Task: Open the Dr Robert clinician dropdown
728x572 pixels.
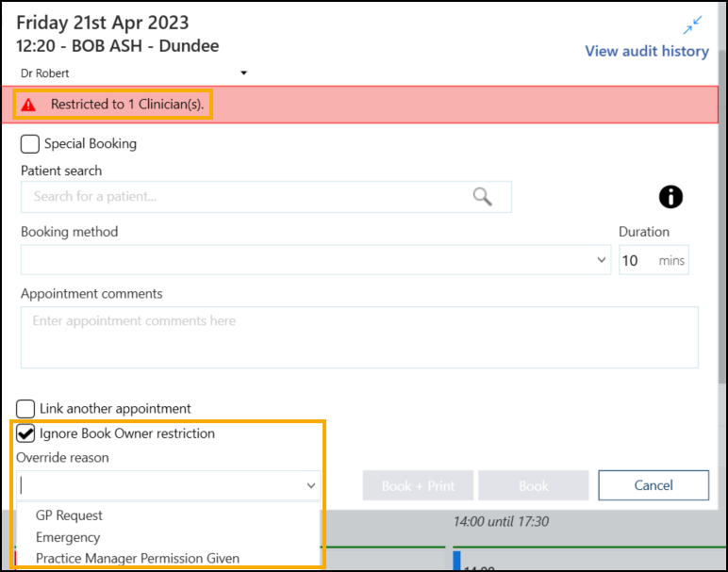Action: coord(243,73)
